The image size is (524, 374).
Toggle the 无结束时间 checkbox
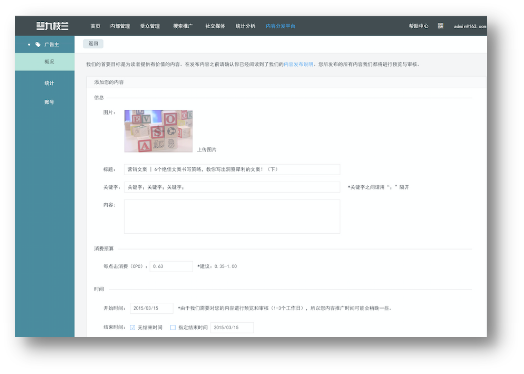[x=132, y=328]
